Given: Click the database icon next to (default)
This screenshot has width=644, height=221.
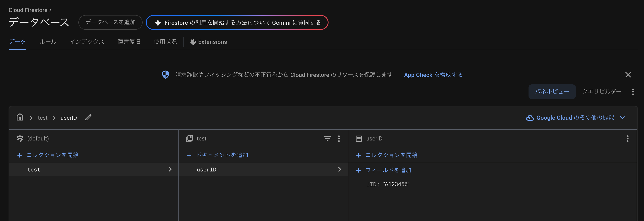Looking at the screenshot, I should click(20, 138).
